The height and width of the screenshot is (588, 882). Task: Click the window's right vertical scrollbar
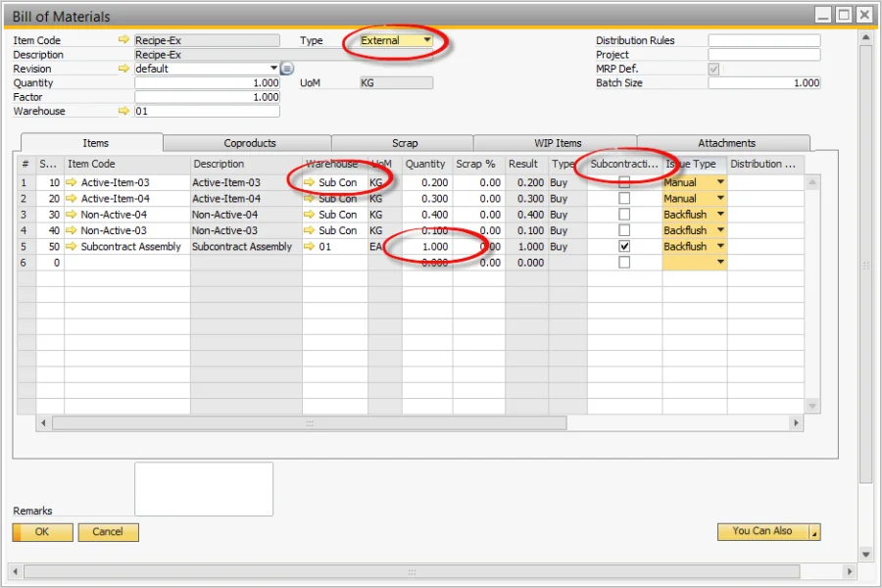tap(865, 264)
